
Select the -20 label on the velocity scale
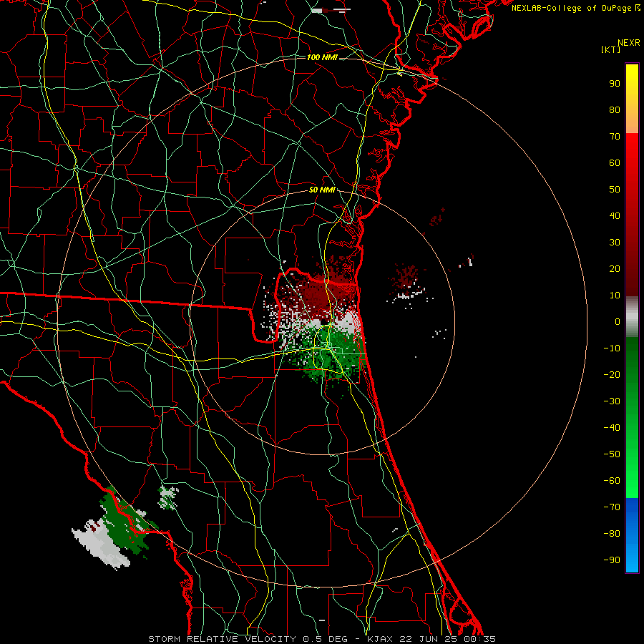pos(612,374)
